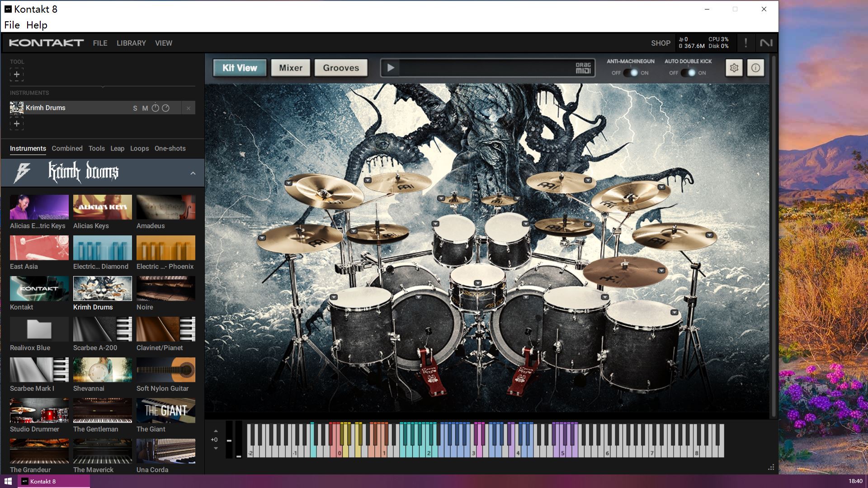Switch to the Loops tab
Viewport: 868px width, 488px height.
pos(139,148)
